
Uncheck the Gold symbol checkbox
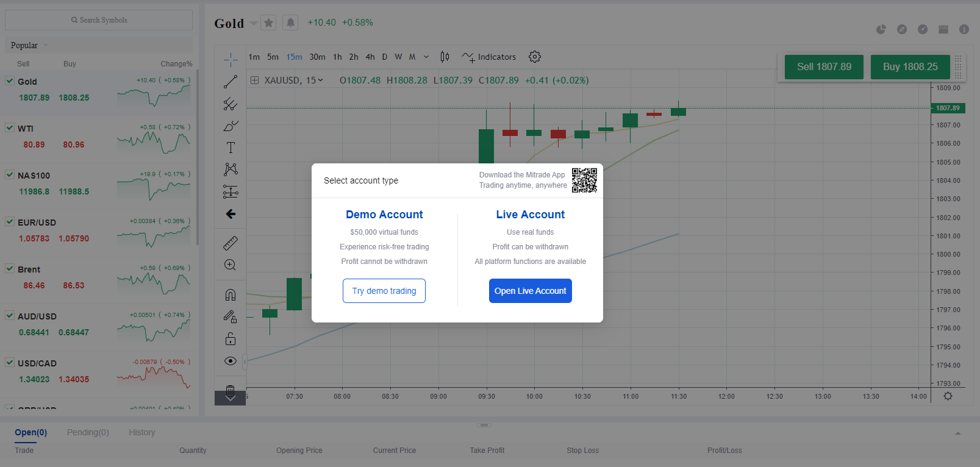point(10,80)
